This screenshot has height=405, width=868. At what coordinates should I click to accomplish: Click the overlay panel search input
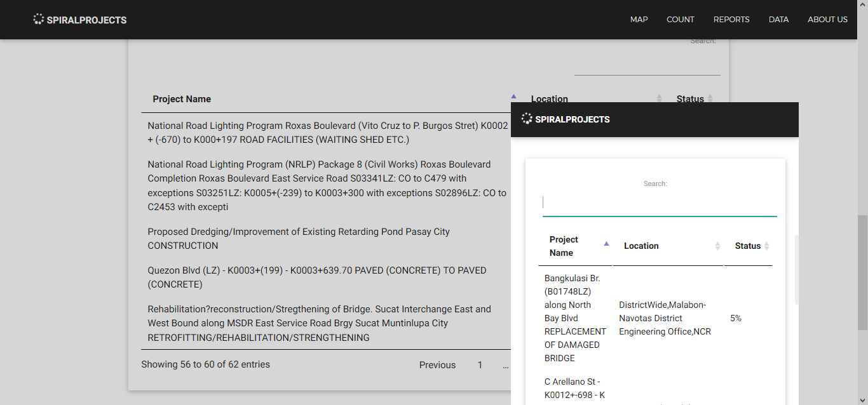point(660,203)
